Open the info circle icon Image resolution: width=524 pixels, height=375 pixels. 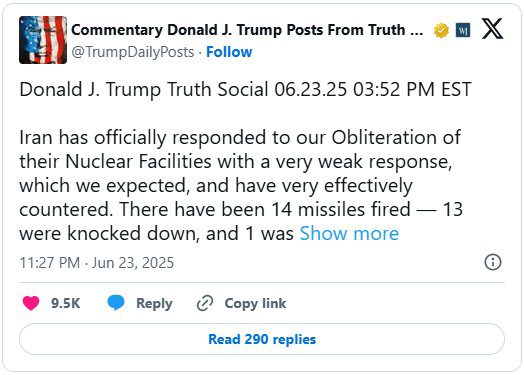tap(493, 262)
